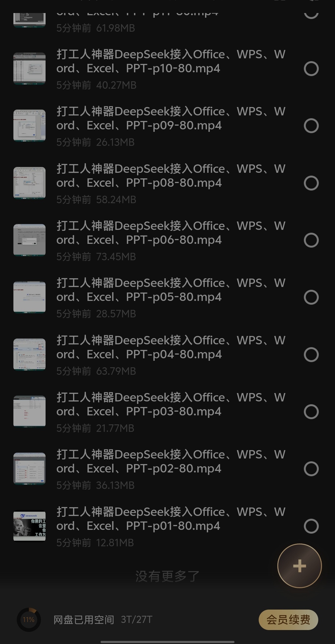Tap the PPT-p02-80.mp4 file name
Viewport: 335px width, 644px height.
coord(171,462)
